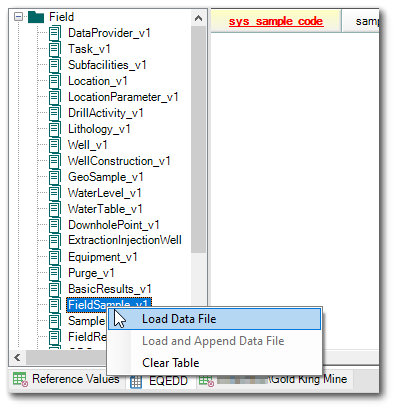Select Well_v1 in the tree
The image size is (395, 409).
[x=88, y=145]
